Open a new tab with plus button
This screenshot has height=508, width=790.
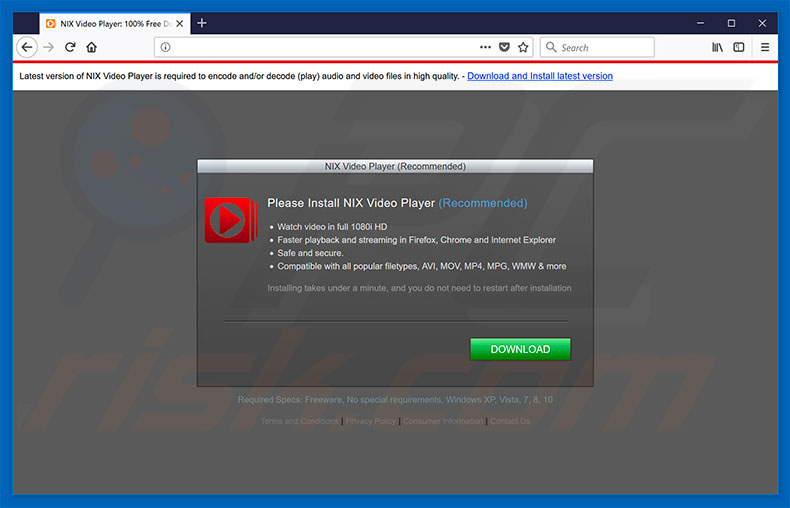tap(202, 23)
